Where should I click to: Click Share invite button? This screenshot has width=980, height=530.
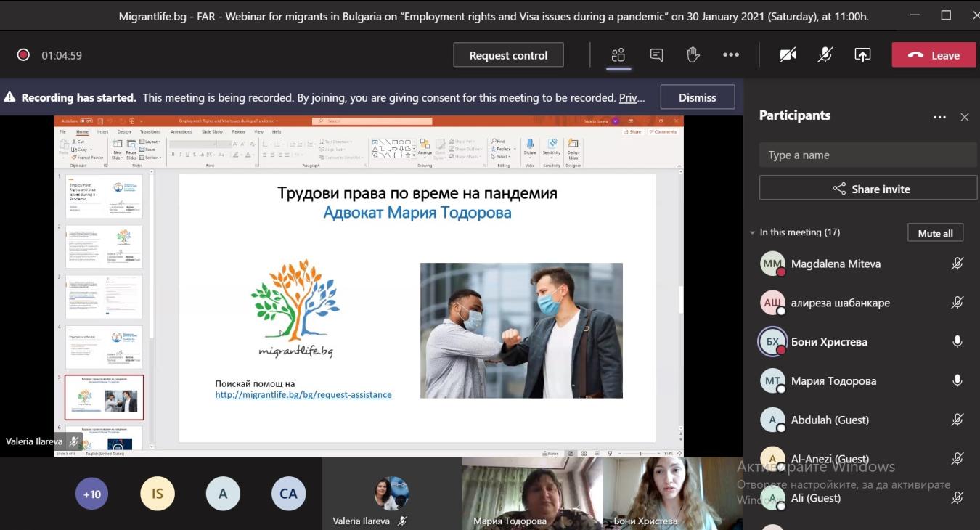[870, 189]
